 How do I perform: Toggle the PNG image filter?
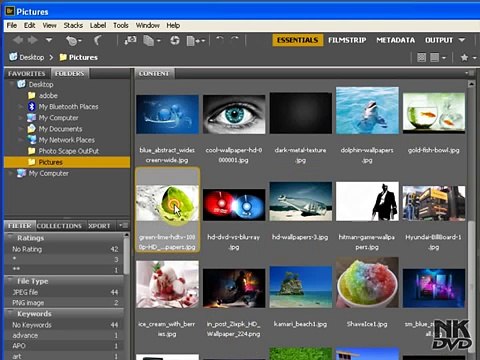pyautogui.click(x=64, y=303)
